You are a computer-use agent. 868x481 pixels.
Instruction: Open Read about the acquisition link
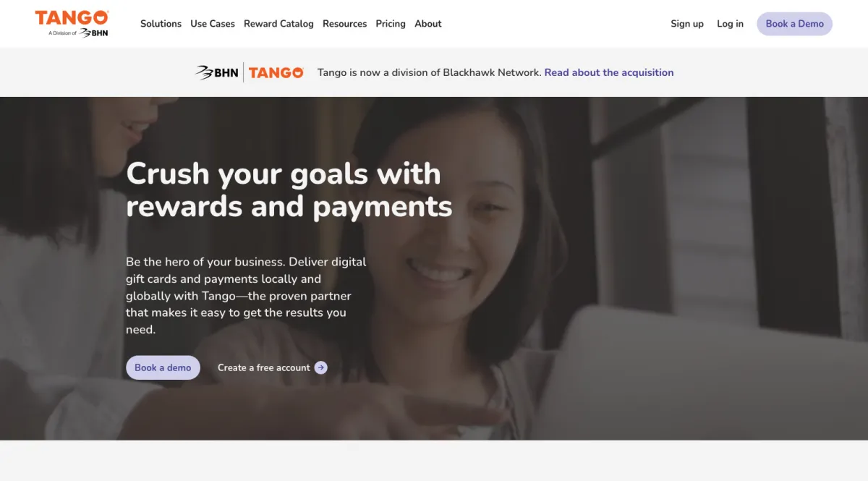pos(609,72)
